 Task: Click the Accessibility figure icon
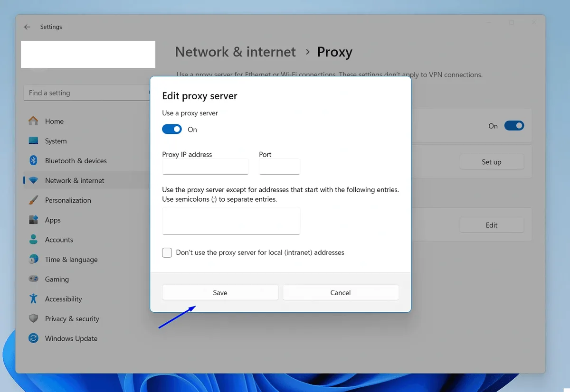pos(33,299)
